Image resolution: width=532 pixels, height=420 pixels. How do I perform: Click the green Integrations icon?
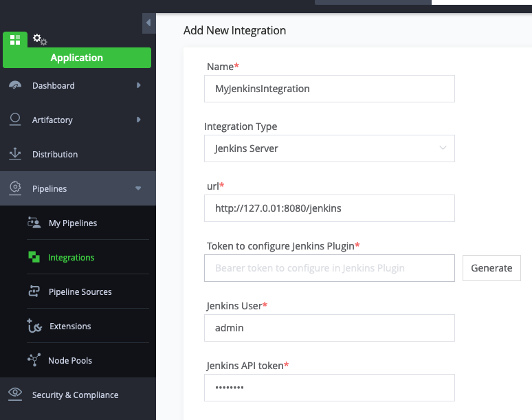point(34,257)
